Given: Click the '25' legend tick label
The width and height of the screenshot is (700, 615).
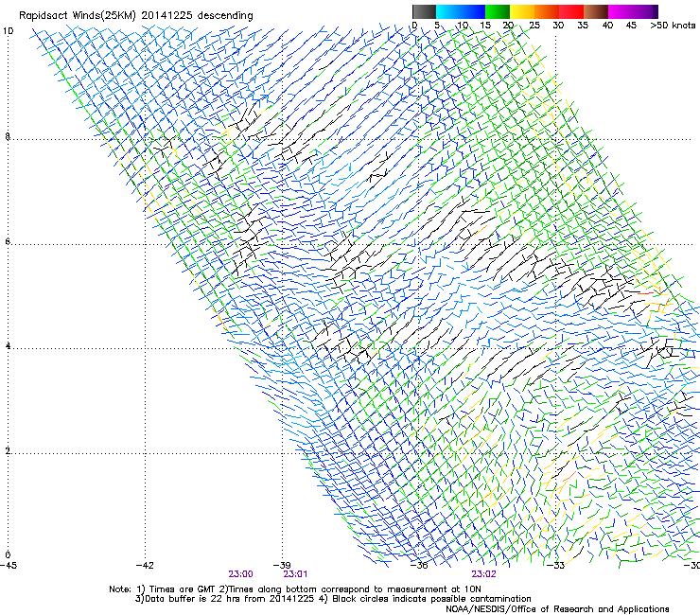Looking at the screenshot, I should tap(534, 26).
